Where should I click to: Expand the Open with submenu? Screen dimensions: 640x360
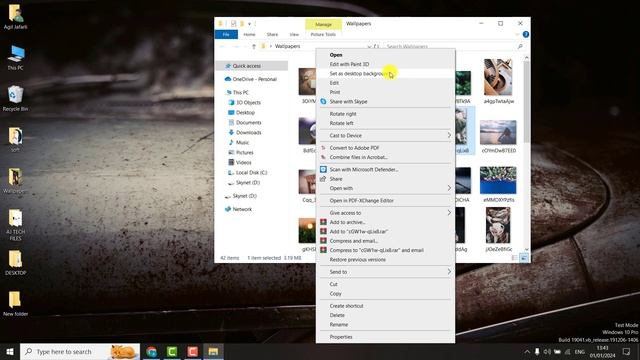[385, 188]
